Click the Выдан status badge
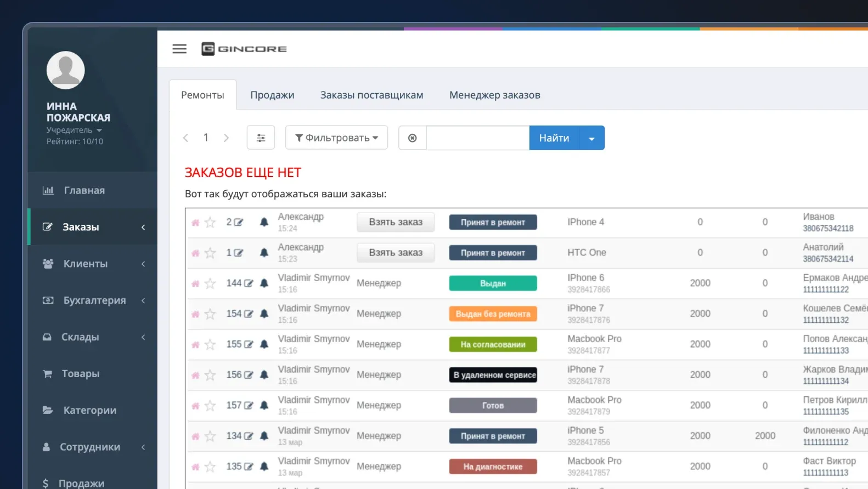868x489 pixels. click(x=493, y=283)
